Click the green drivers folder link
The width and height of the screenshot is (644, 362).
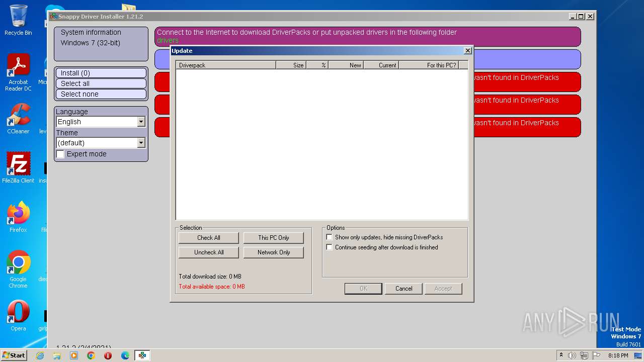tap(168, 40)
